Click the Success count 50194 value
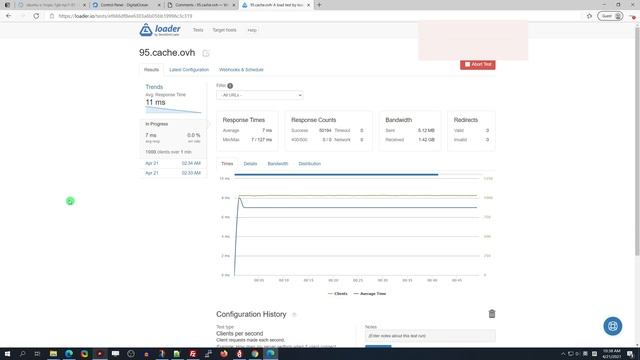The image size is (640, 360). [325, 130]
